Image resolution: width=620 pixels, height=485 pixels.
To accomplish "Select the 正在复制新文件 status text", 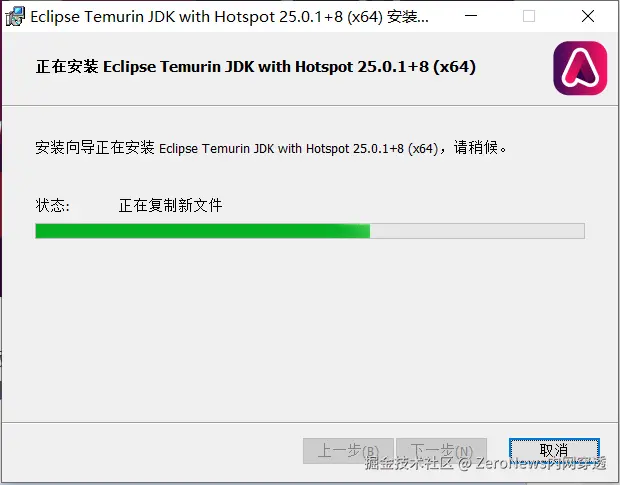I will [170, 205].
